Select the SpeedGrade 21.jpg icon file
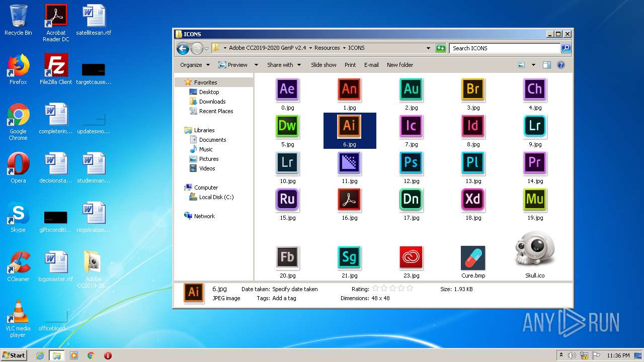The width and height of the screenshot is (644, 362). tap(349, 257)
